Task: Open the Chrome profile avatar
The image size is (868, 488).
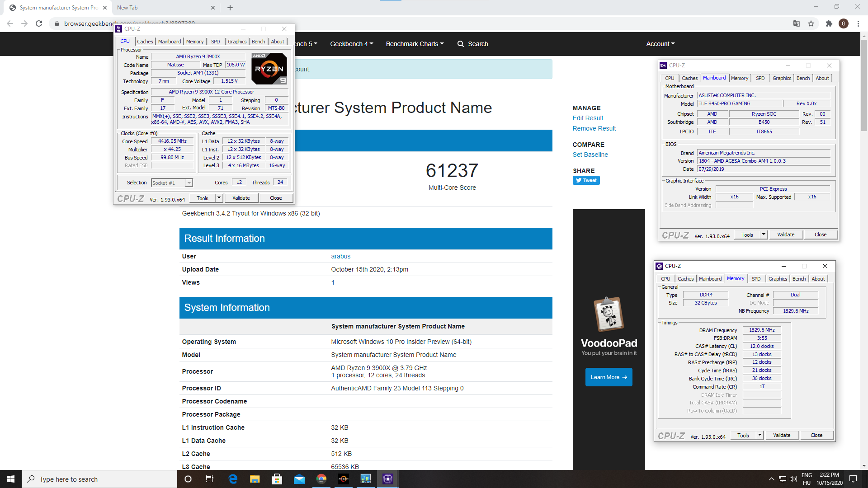Action: pos(844,23)
